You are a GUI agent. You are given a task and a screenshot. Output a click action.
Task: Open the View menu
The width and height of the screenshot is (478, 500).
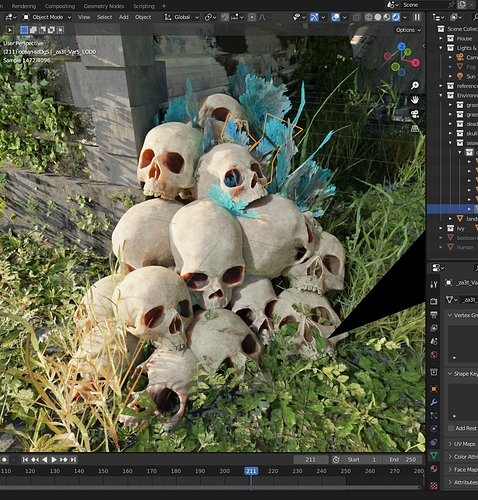coord(84,17)
